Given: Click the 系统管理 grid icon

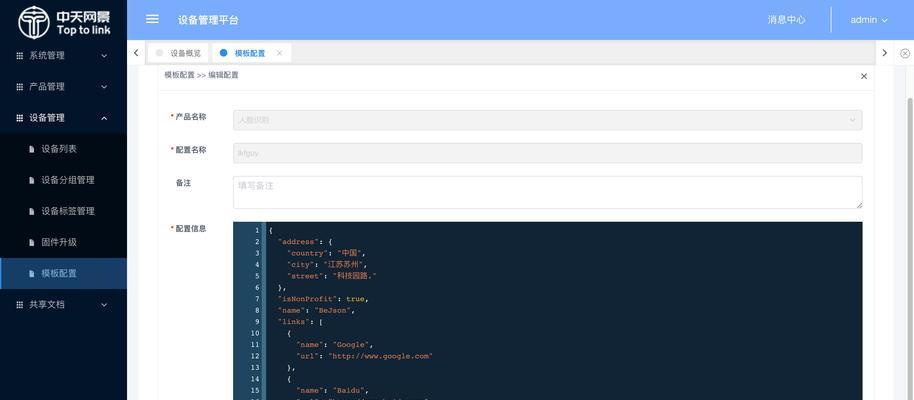Looking at the screenshot, I should (x=19, y=56).
